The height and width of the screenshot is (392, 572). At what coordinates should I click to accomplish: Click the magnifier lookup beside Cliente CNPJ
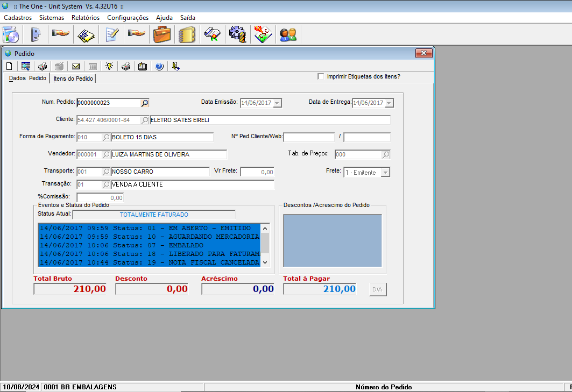[x=145, y=120]
